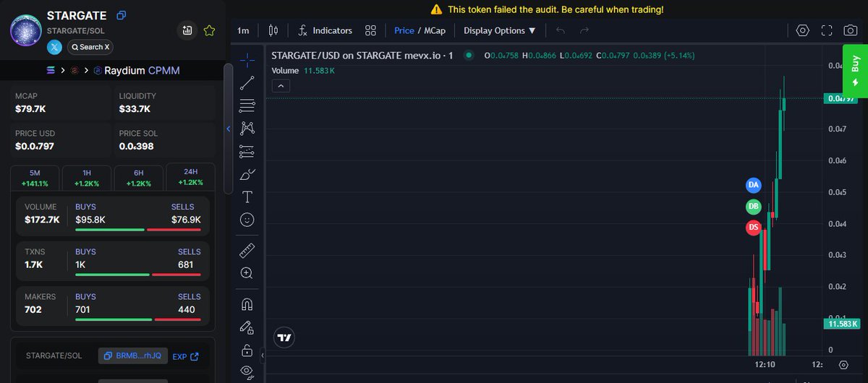Select the XABCD pattern tool
The height and width of the screenshot is (383, 868).
247,129
